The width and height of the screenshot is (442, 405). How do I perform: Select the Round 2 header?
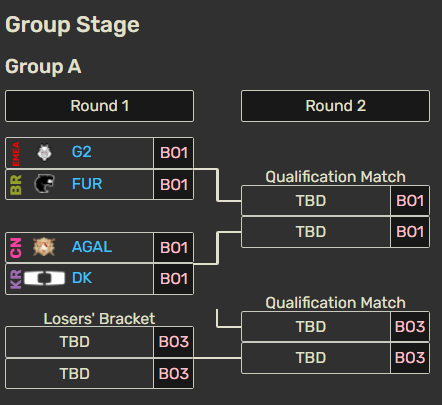tap(335, 106)
